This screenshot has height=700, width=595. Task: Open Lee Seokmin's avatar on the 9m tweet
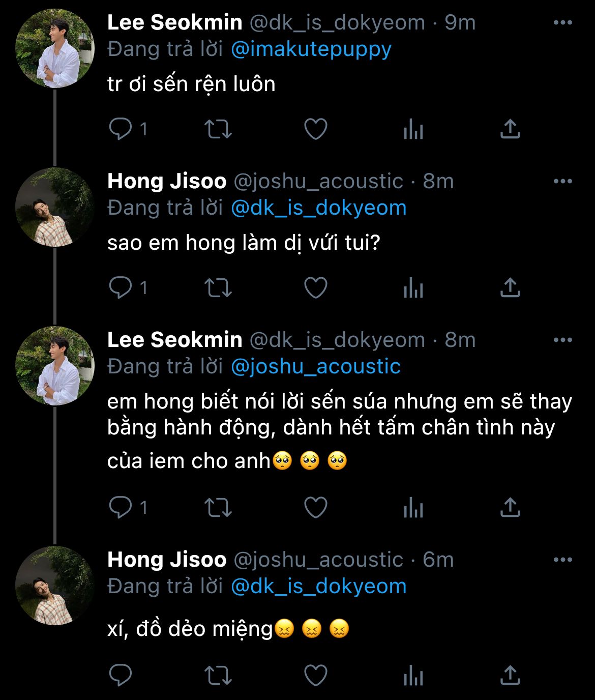click(55, 48)
